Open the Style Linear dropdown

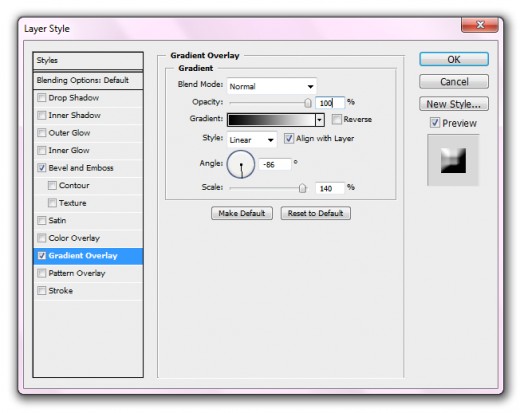click(252, 140)
